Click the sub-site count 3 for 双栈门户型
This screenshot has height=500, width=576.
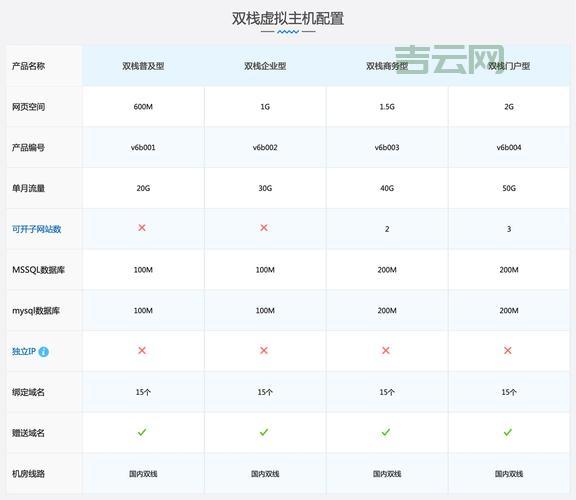click(x=509, y=229)
